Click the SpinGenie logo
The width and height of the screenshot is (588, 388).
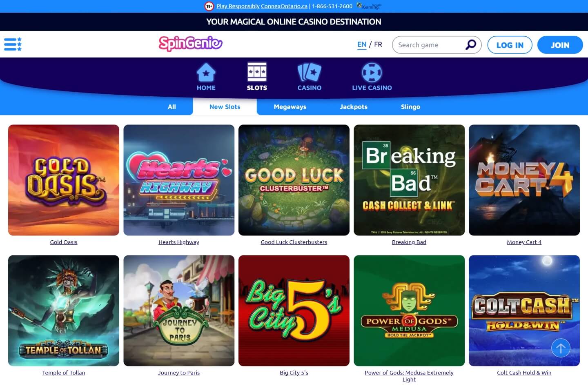coord(190,44)
